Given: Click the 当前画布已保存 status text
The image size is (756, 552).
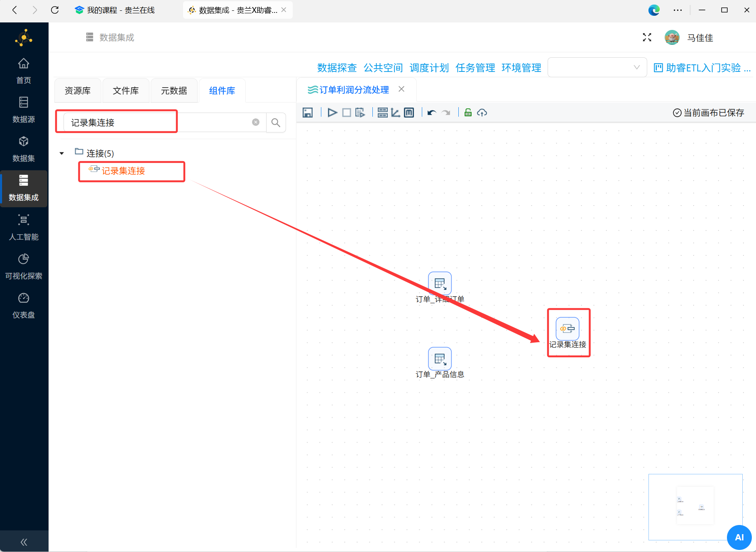Looking at the screenshot, I should 708,113.
